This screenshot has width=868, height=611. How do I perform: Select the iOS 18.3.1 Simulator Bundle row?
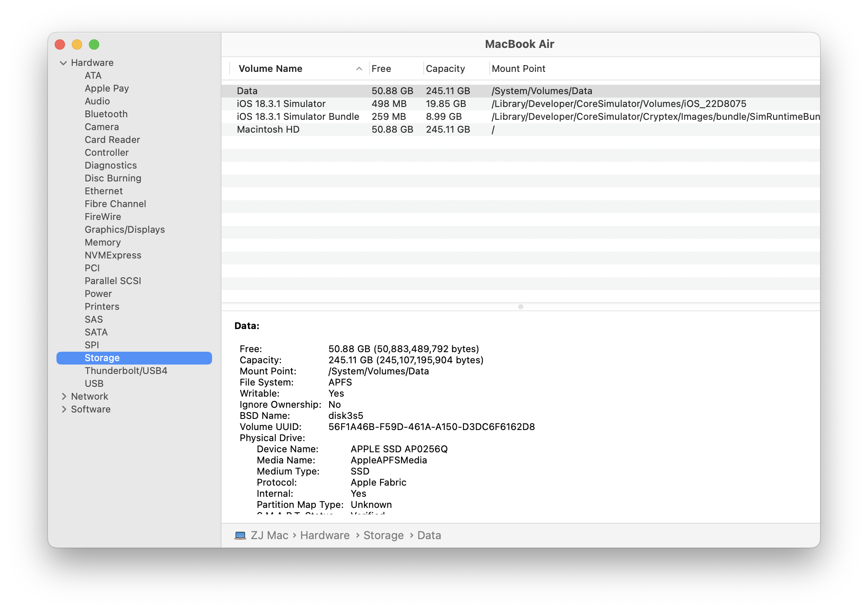point(298,117)
